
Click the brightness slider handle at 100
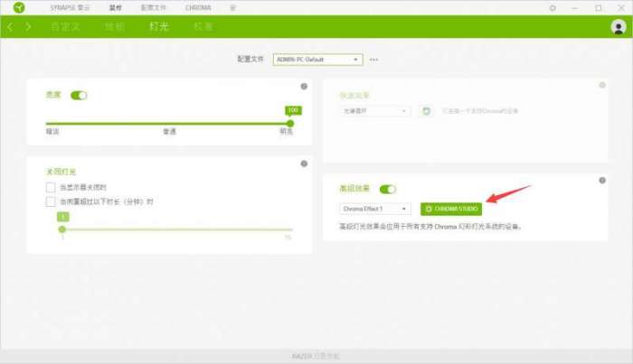290,124
